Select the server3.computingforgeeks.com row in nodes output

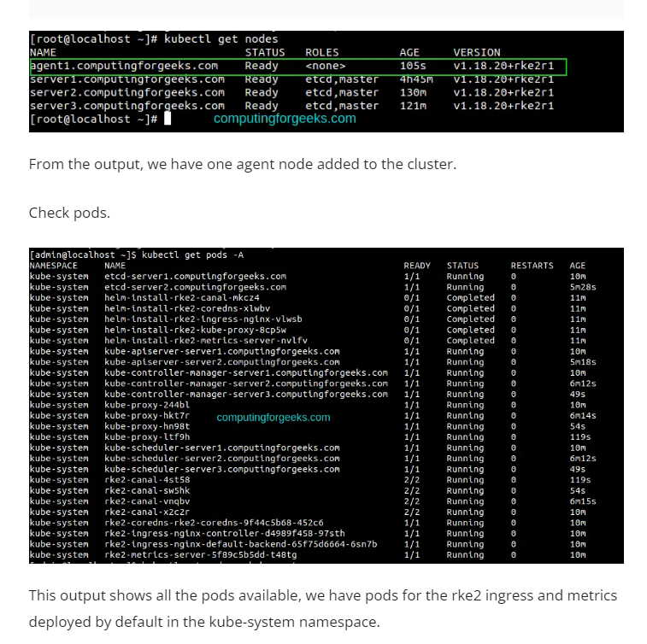tap(291, 106)
